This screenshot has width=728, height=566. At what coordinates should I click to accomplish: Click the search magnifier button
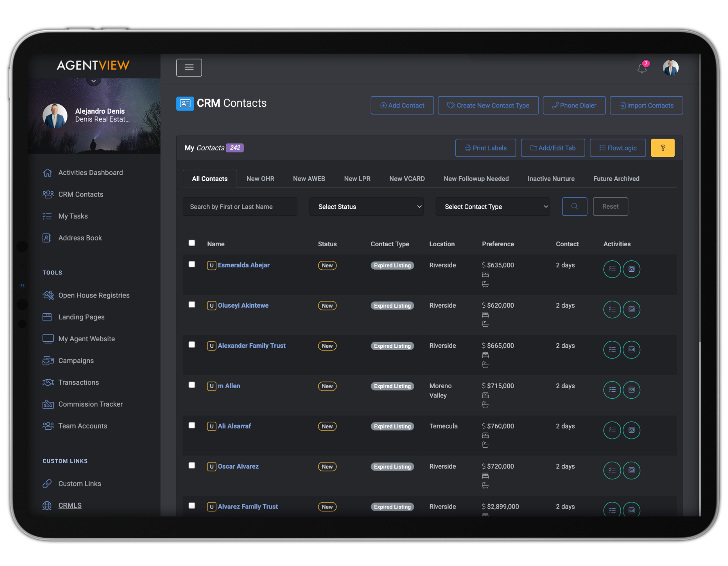[574, 207]
